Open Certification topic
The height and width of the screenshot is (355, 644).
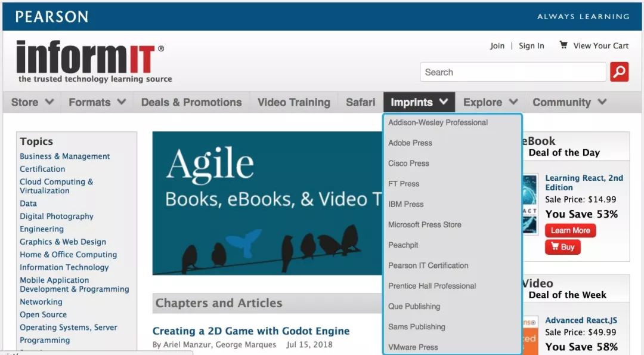42,169
